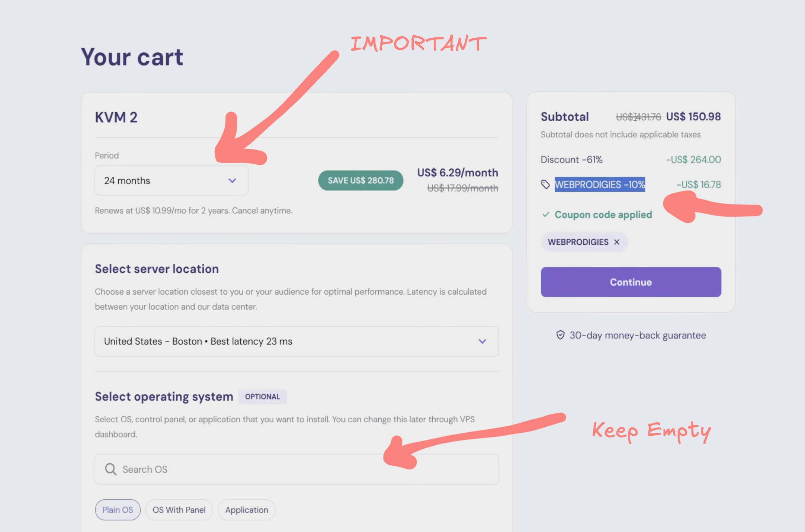805x532 pixels.
Task: Click the Period dropdown chevron arrow
Action: pos(232,180)
